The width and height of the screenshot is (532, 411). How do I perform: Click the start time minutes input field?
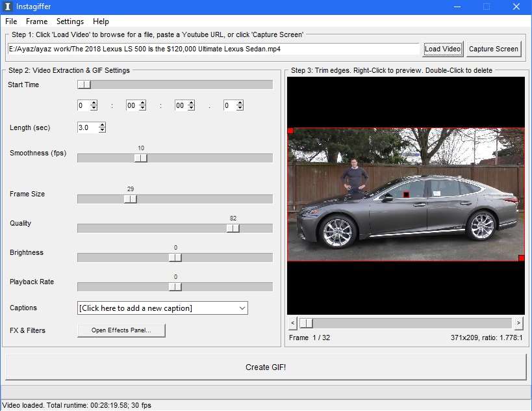(133, 105)
